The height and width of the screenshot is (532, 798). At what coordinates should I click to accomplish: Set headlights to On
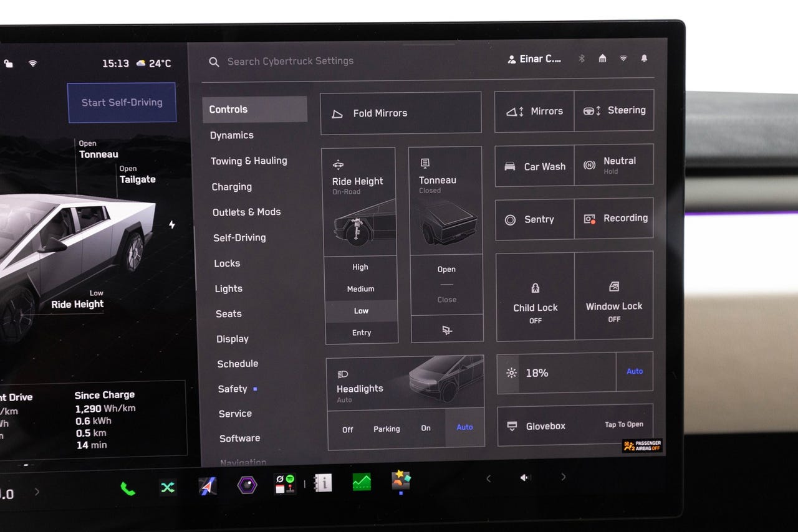click(x=426, y=428)
